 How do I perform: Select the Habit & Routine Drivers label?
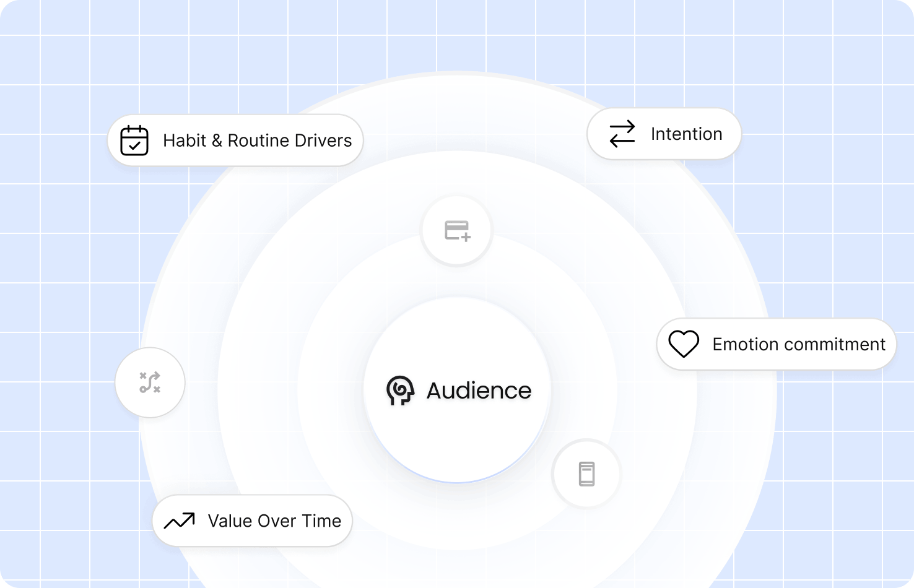257,141
